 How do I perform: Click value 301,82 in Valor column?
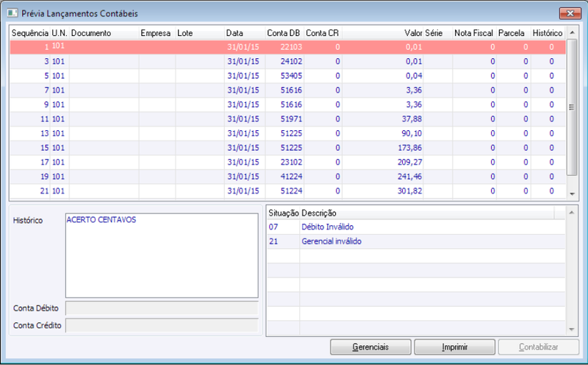[x=409, y=191]
